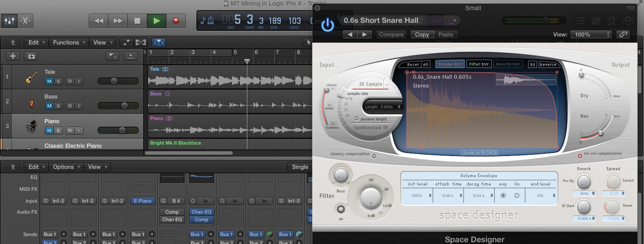
Task: Expand the Functions menu in tracks area
Action: [x=69, y=42]
